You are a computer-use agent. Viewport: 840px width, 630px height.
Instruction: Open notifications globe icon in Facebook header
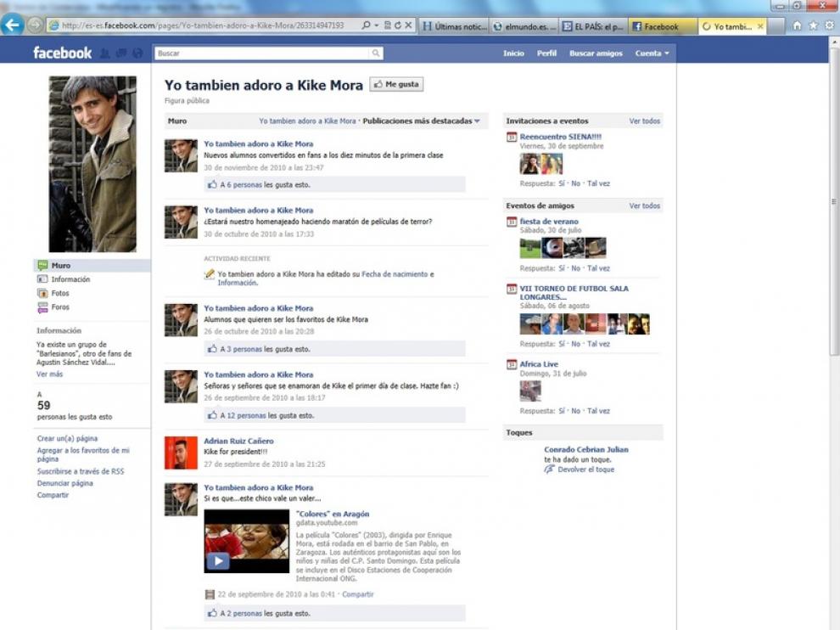point(137,53)
